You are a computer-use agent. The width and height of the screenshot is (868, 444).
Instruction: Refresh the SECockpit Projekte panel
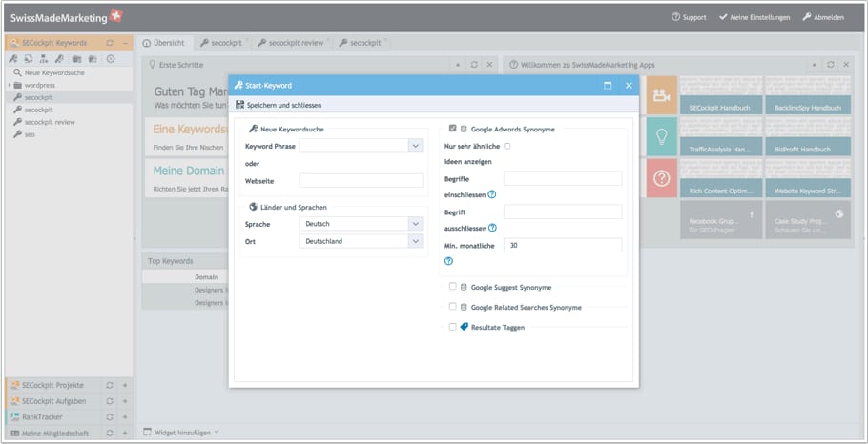tap(110, 385)
